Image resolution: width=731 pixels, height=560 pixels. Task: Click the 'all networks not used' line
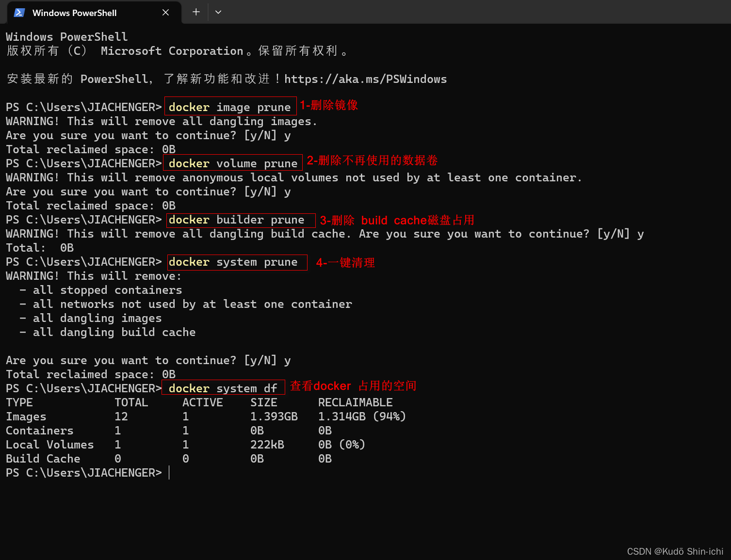click(186, 304)
